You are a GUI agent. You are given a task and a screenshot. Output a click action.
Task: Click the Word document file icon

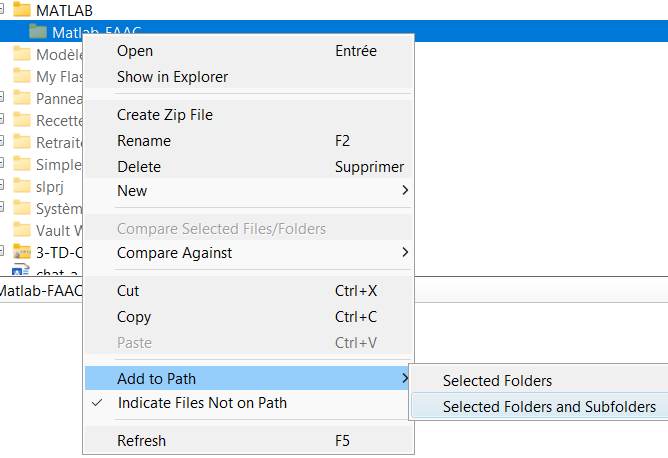20,270
